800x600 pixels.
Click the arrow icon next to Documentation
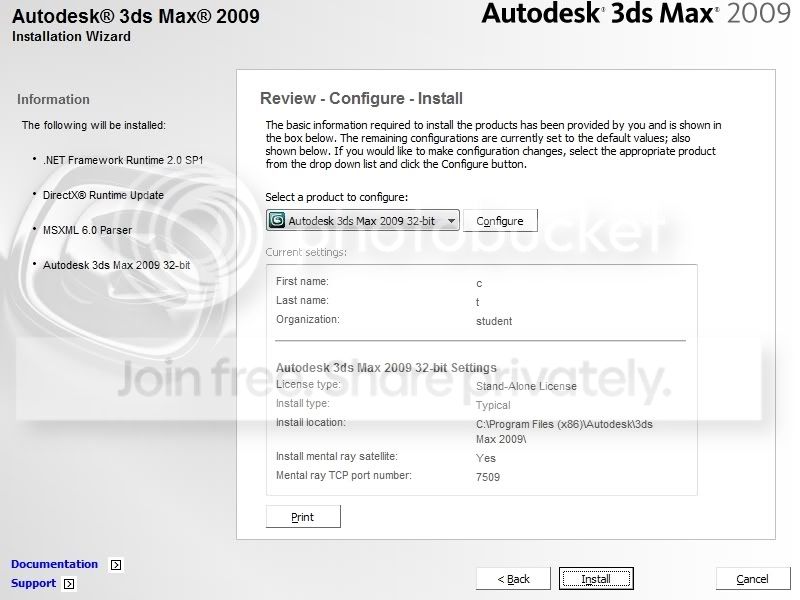coord(116,565)
